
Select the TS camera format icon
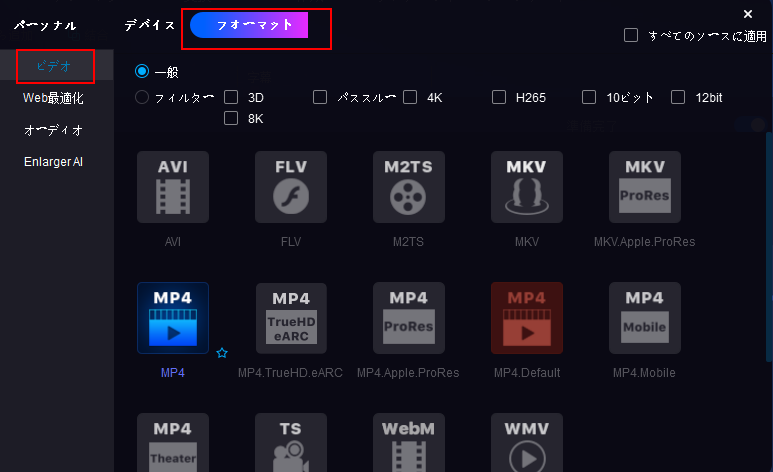(x=291, y=442)
